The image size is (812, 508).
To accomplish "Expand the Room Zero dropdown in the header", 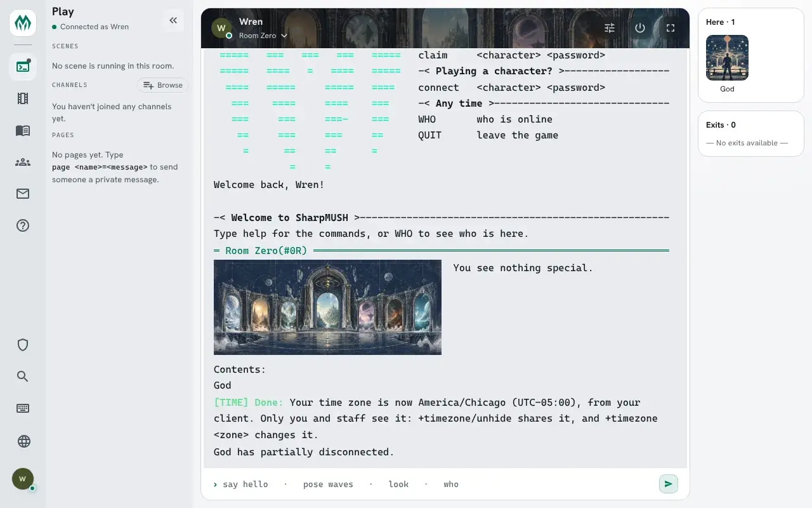I will [x=263, y=36].
